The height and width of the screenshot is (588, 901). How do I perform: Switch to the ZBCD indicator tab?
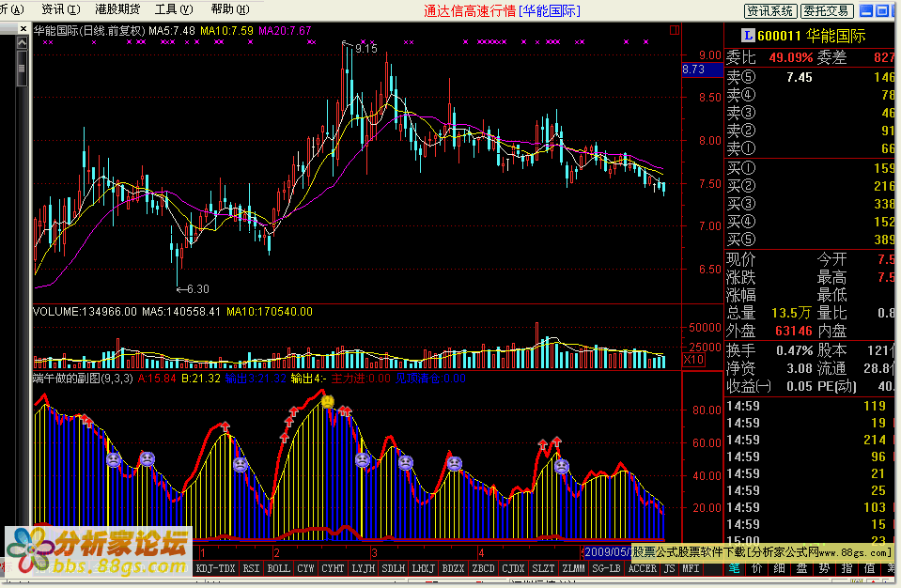483,568
